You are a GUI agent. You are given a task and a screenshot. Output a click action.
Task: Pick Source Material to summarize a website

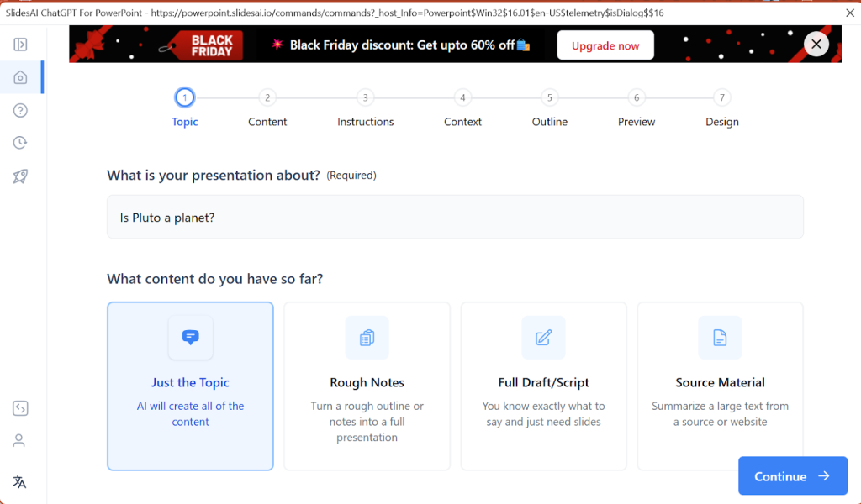click(x=720, y=386)
